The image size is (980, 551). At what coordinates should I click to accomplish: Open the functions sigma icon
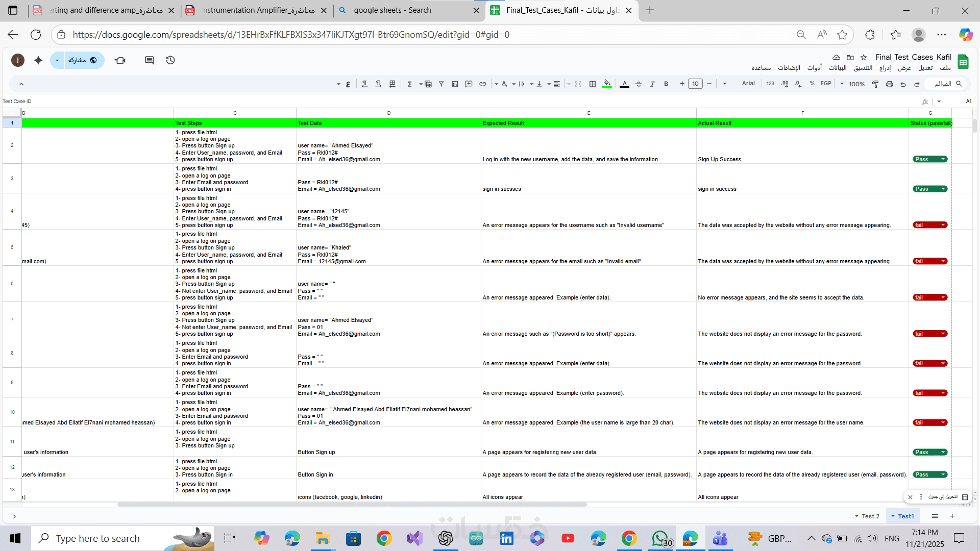coord(410,84)
